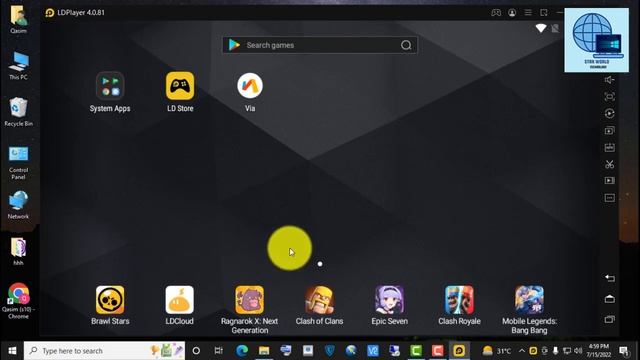
Task: Select the Recycle Bin desktop icon
Action: coord(18,112)
